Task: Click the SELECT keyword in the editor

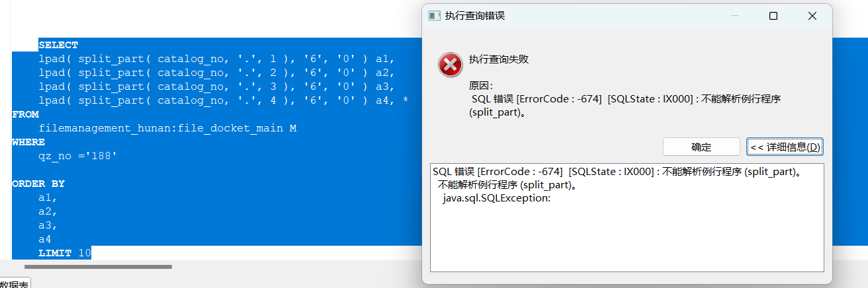Action: tap(58, 46)
